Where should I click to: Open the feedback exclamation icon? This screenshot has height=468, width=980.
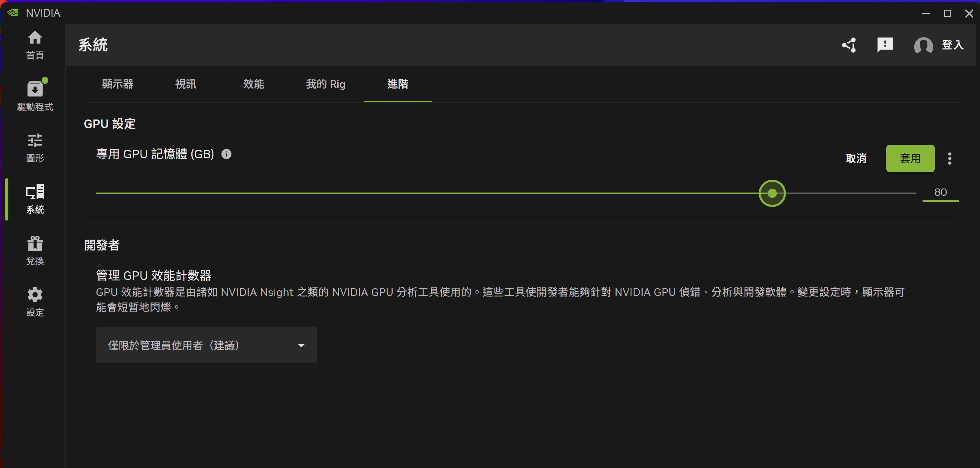[885, 45]
